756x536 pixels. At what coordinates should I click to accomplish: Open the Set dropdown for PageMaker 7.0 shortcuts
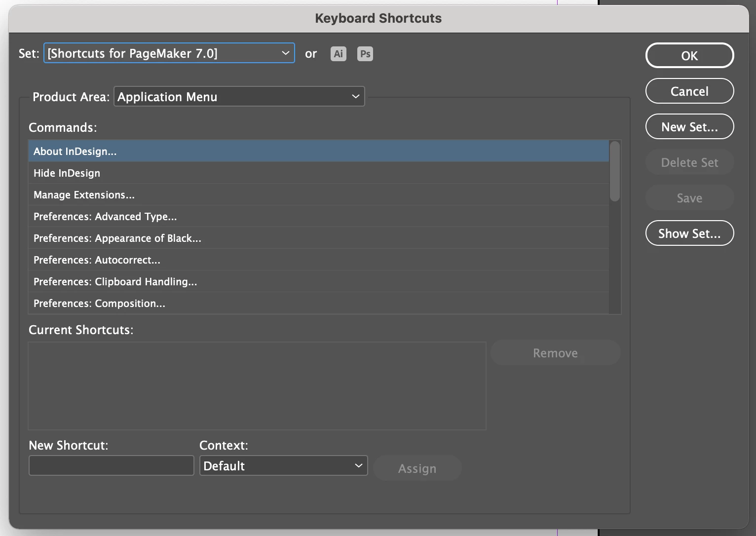click(169, 53)
